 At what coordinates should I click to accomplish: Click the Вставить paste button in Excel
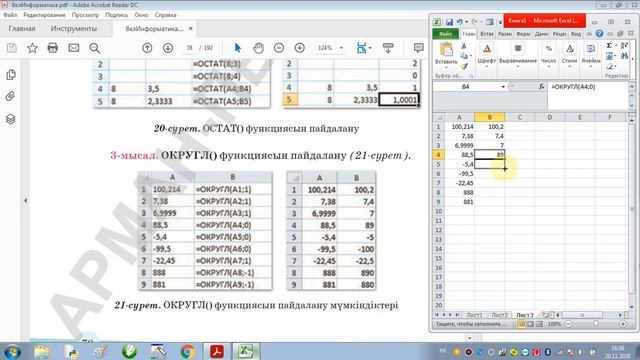(x=446, y=54)
